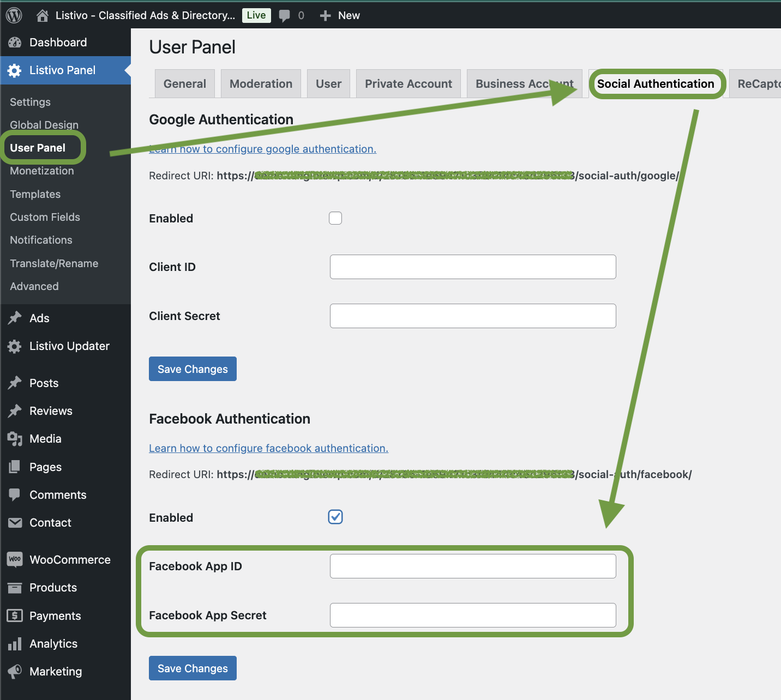The image size is (781, 700).
Task: Open Listivo Updater menu label
Action: pos(69,346)
